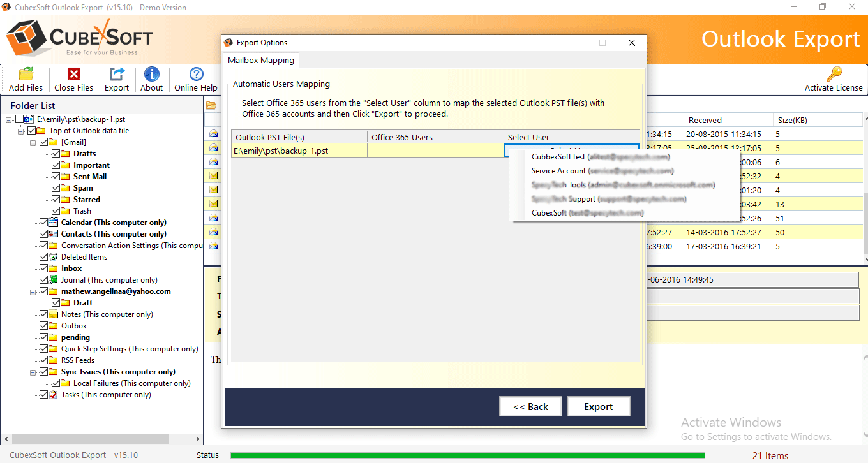Click the folder icon above the message list

(211, 106)
